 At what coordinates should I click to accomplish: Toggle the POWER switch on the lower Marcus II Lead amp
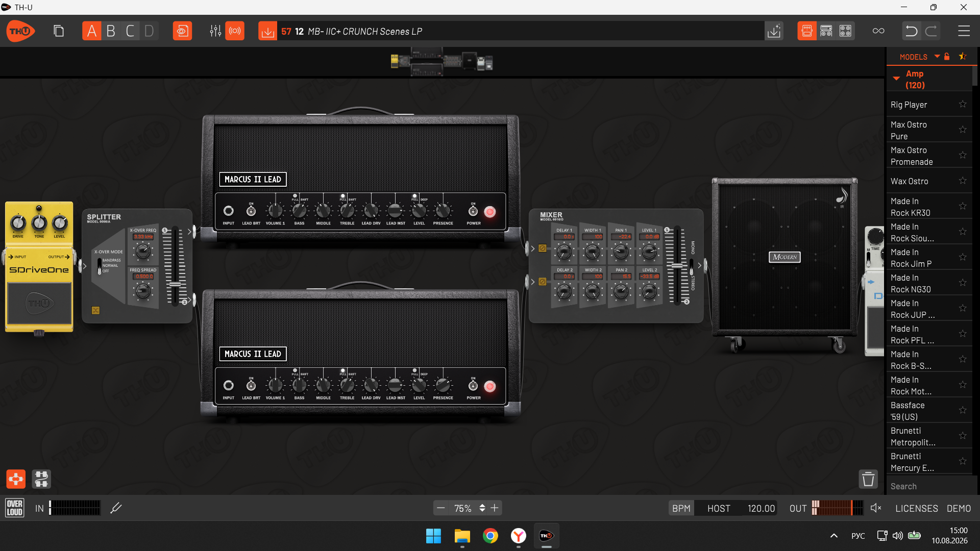[473, 385]
